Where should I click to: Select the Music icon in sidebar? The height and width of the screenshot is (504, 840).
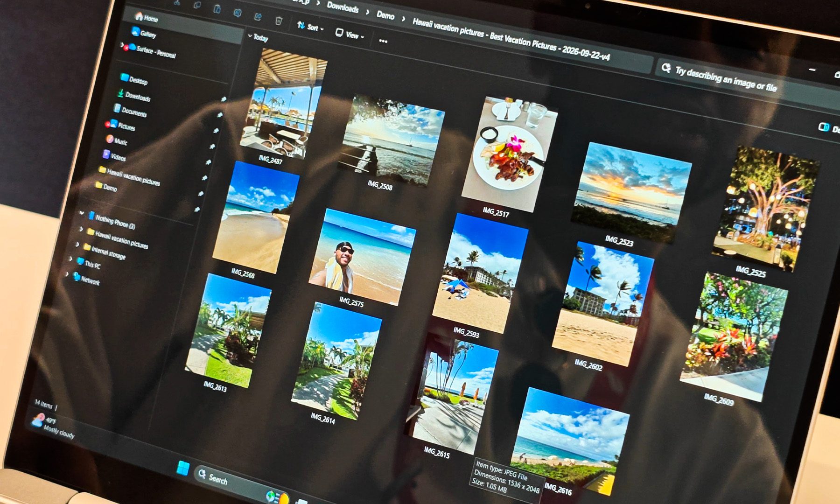(x=110, y=139)
